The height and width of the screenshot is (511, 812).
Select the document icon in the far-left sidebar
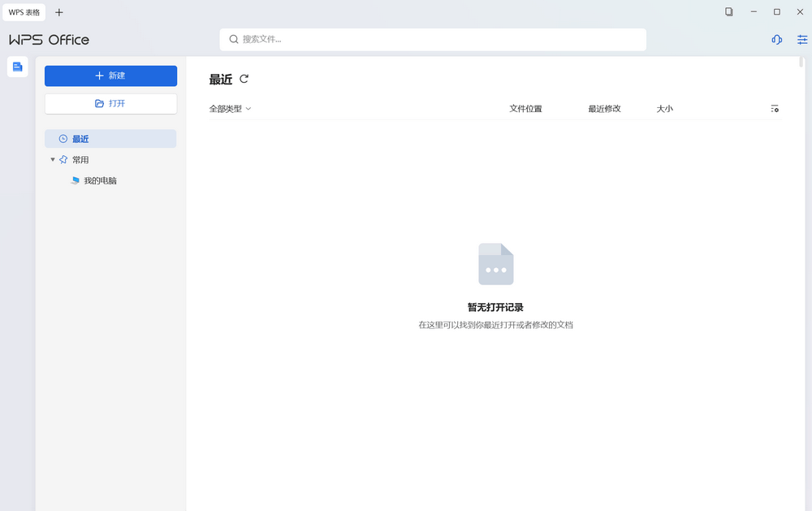(17, 67)
